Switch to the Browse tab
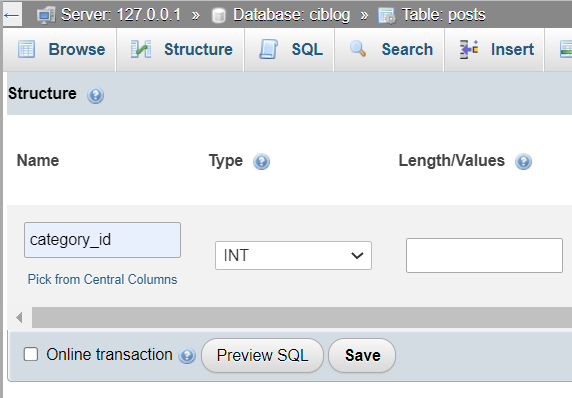The image size is (572, 398). tap(61, 50)
